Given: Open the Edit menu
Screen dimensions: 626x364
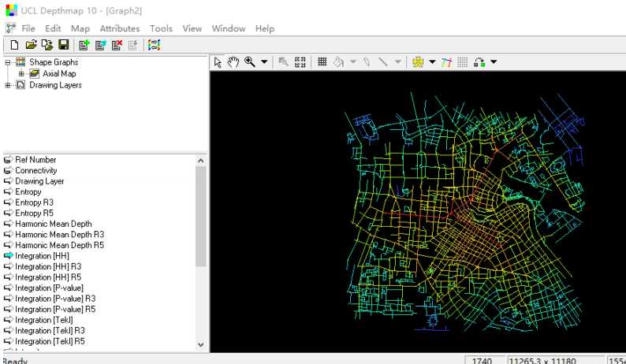Looking at the screenshot, I should [x=53, y=28].
